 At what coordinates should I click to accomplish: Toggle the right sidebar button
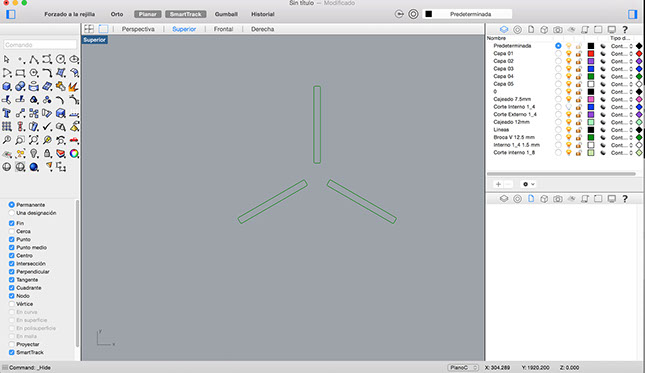pyautogui.click(x=633, y=14)
